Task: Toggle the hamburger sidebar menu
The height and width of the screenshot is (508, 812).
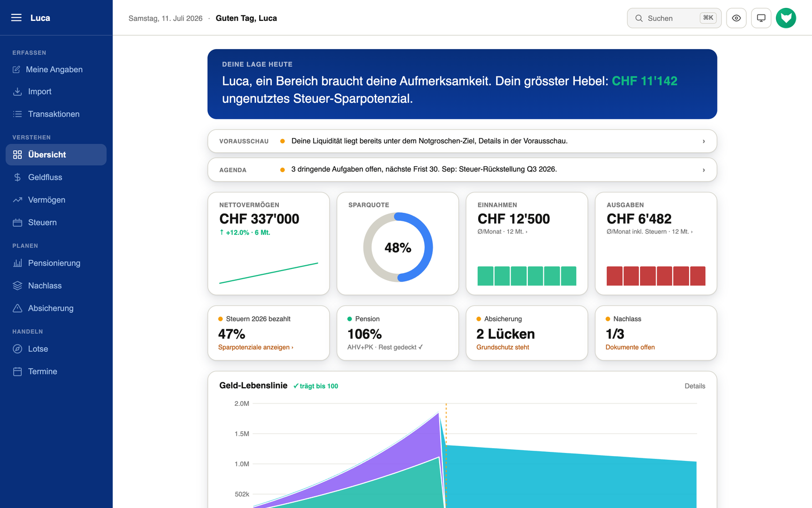Action: point(17,18)
